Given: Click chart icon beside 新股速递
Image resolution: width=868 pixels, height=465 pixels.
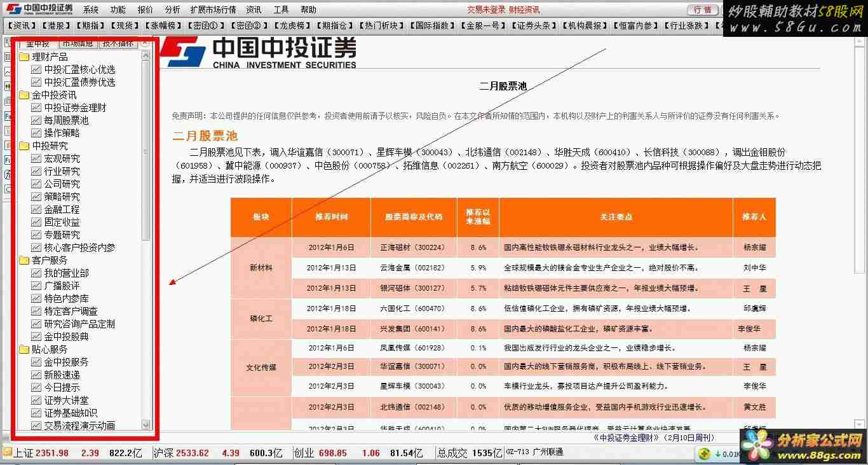Looking at the screenshot, I should 36,375.
